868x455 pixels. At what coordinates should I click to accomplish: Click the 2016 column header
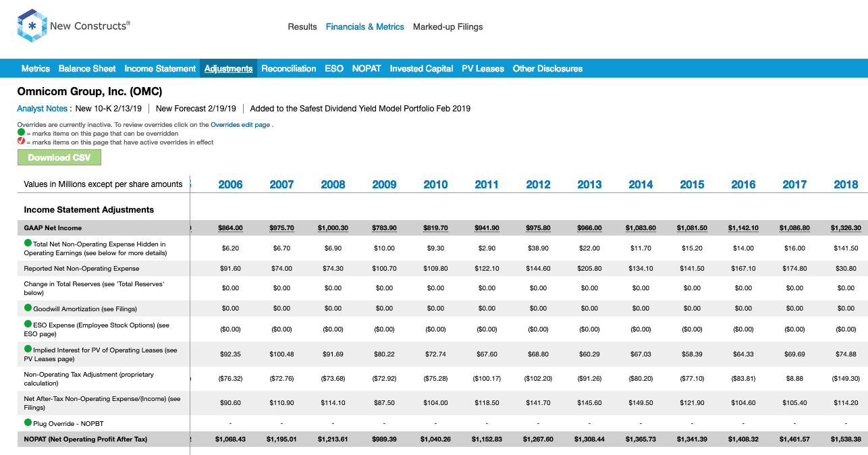744,184
